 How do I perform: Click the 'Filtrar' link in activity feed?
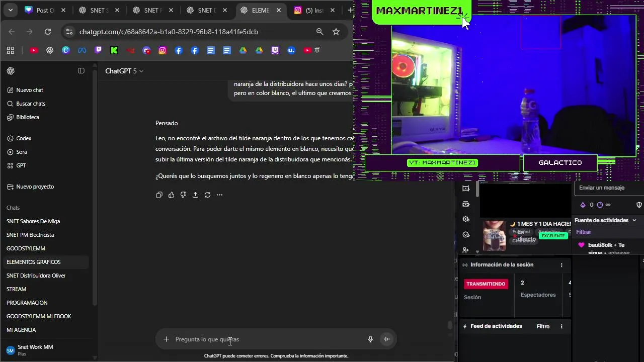point(584,232)
